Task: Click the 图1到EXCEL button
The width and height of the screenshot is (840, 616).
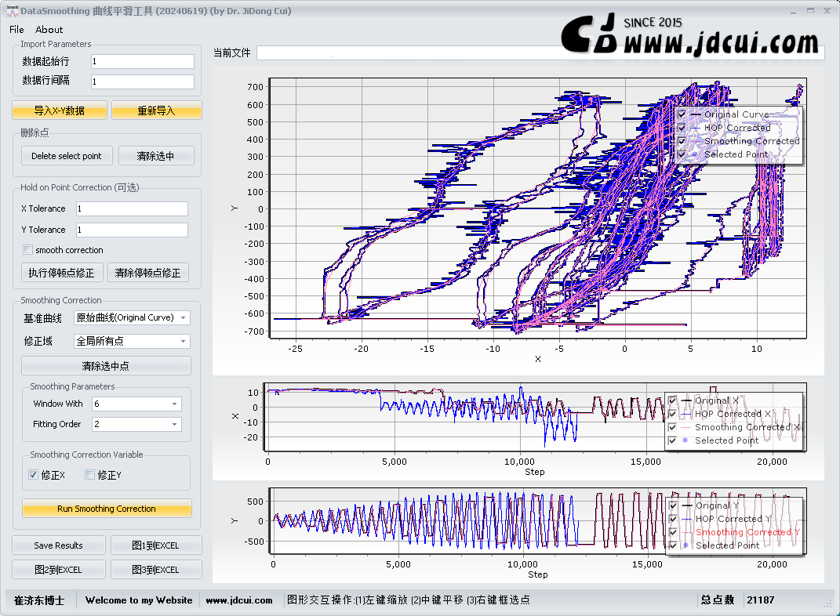Action: click(x=156, y=545)
